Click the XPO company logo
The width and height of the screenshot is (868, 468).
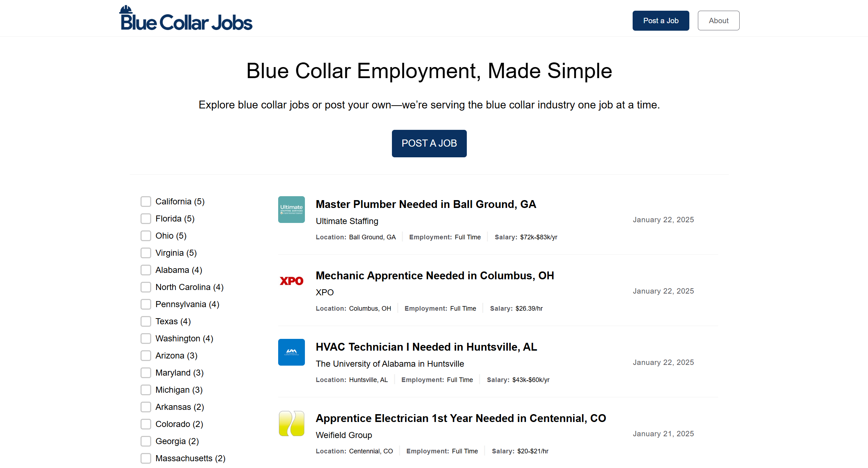[291, 281]
